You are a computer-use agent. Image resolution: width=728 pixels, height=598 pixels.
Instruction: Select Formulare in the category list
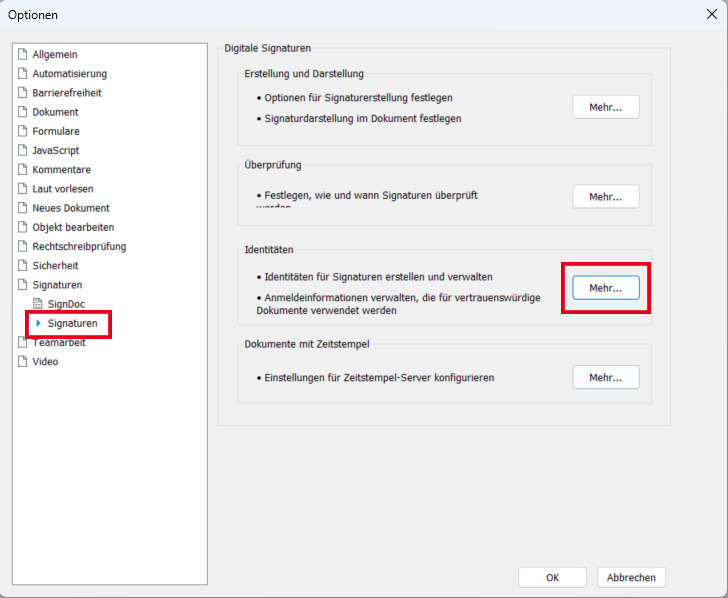55,131
